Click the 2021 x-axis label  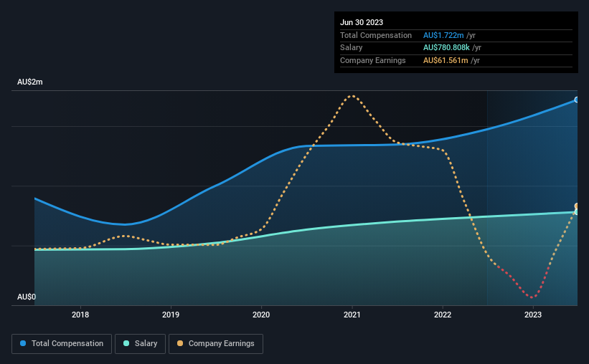point(352,315)
